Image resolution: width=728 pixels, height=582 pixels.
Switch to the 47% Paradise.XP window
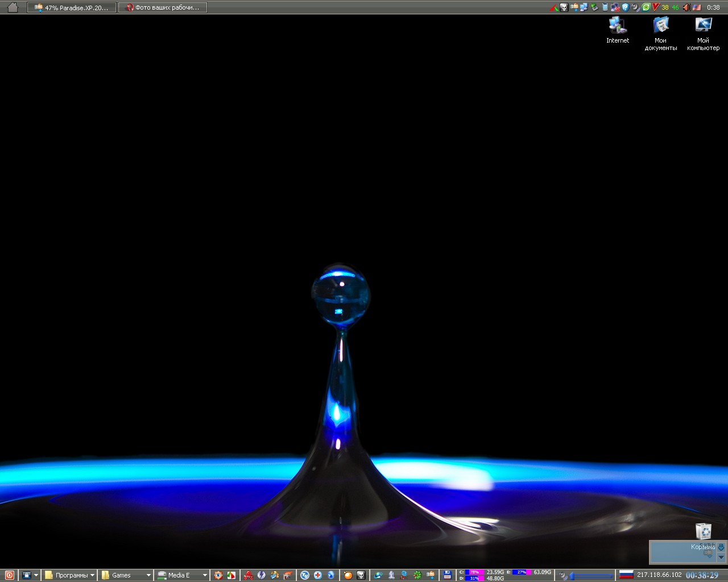pyautogui.click(x=72, y=7)
